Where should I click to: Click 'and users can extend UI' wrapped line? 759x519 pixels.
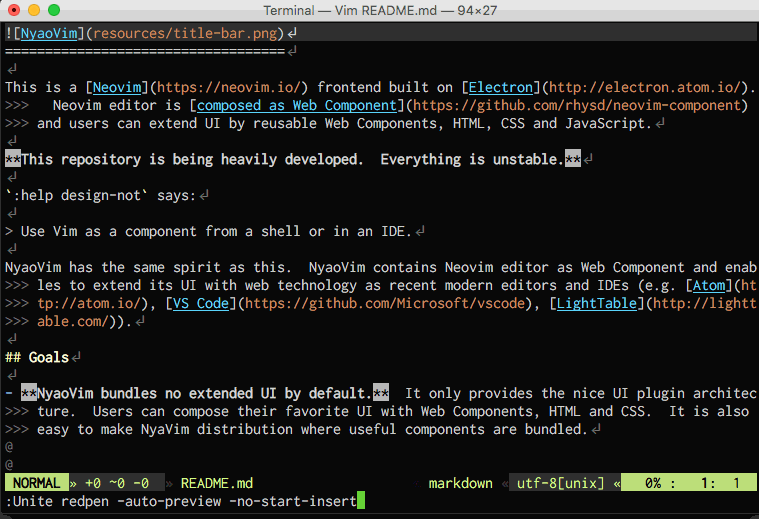coord(344,123)
